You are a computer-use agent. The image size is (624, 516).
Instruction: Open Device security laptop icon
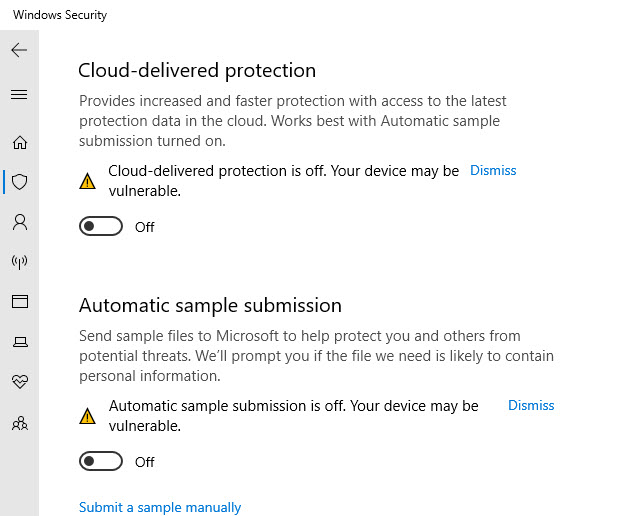(19, 342)
